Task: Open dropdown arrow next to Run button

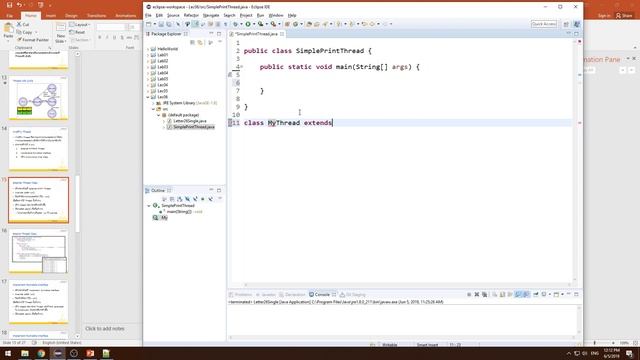Action: 254,24
